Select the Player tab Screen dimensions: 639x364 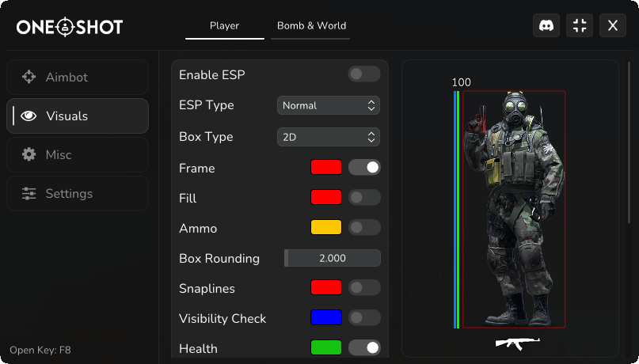pyautogui.click(x=225, y=25)
